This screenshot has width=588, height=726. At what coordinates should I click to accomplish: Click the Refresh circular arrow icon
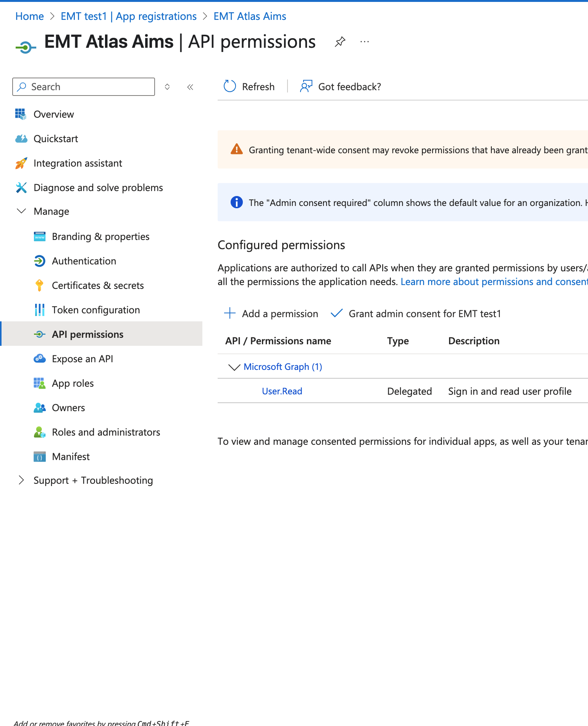pyautogui.click(x=230, y=86)
